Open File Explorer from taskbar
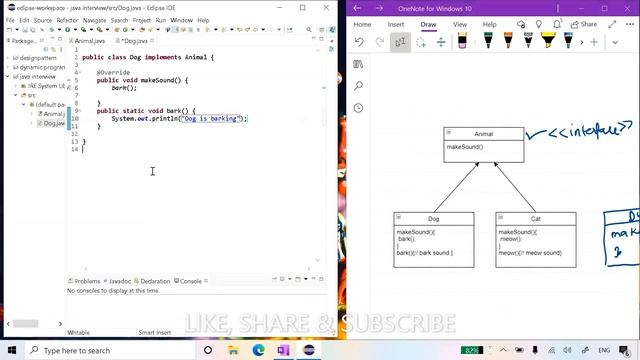Viewport: 640px width, 360px height. coord(233,350)
